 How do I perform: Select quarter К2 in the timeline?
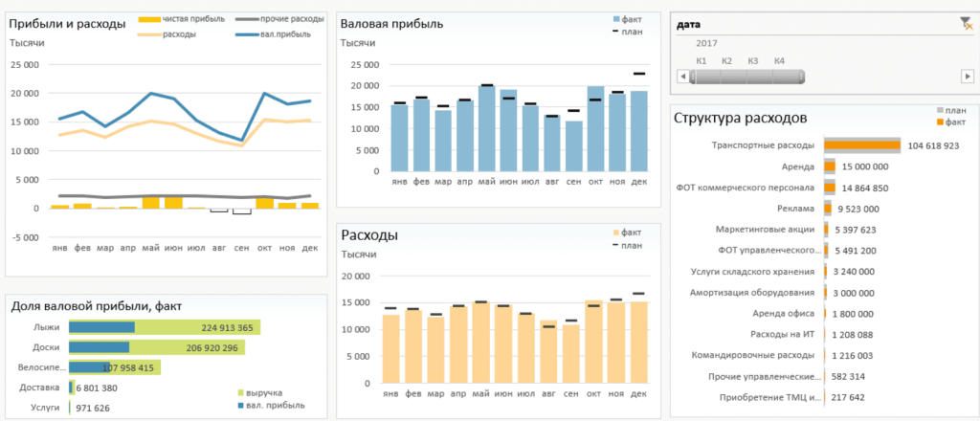[x=727, y=61]
